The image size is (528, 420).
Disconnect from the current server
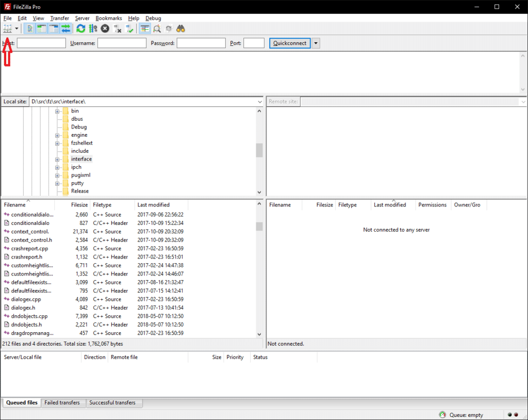point(117,29)
